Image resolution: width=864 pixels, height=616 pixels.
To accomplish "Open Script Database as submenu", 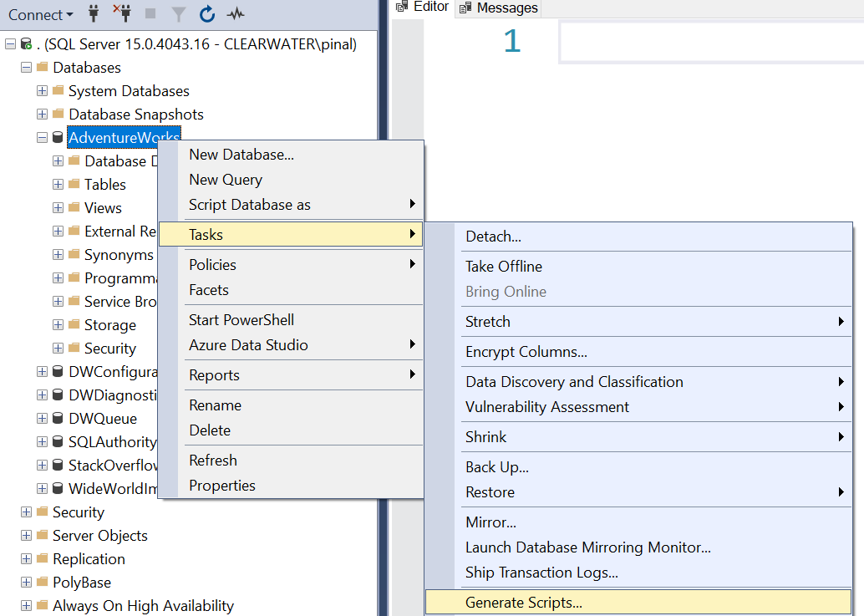I will point(291,205).
